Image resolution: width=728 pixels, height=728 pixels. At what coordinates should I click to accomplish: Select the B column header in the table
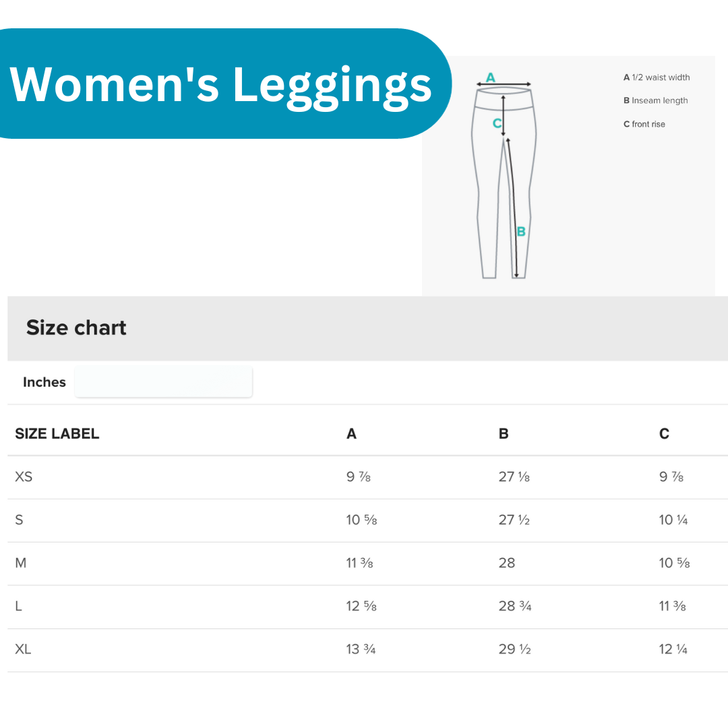click(x=504, y=434)
